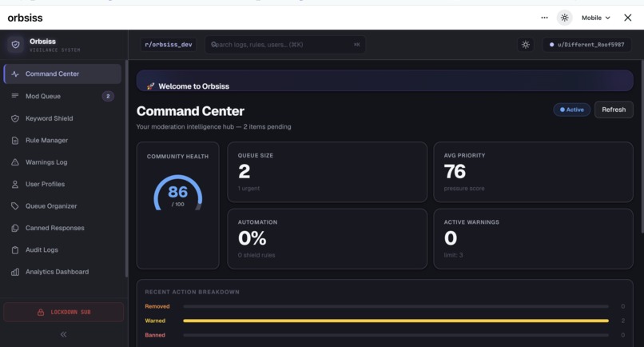
Task: Click the search magnifier icon
Action: (x=214, y=45)
